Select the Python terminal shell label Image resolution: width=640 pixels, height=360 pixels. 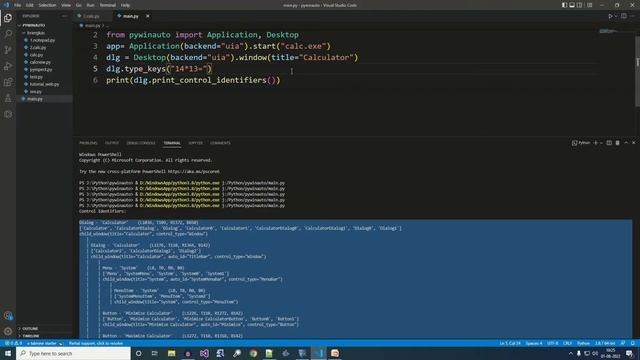tap(581, 143)
